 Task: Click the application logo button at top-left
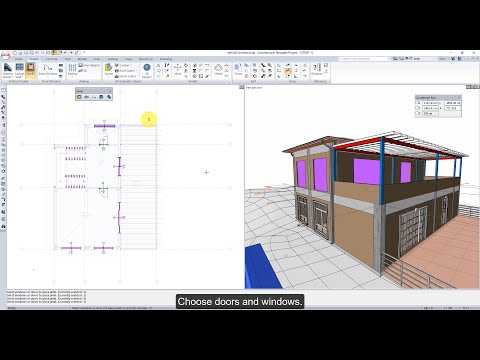[x=5, y=54]
